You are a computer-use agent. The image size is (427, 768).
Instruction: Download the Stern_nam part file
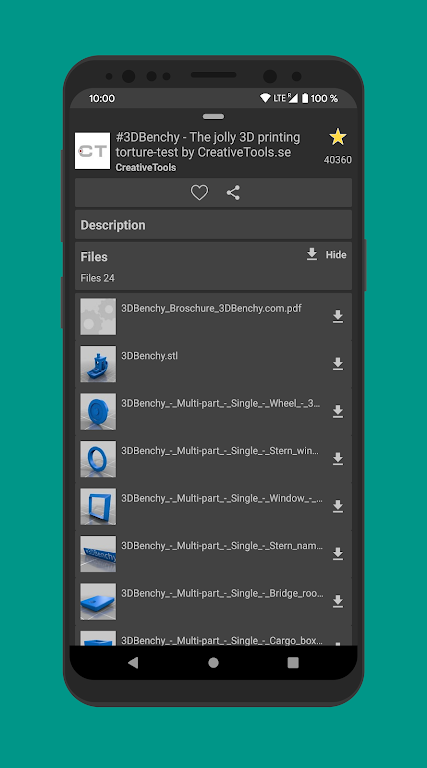point(338,553)
